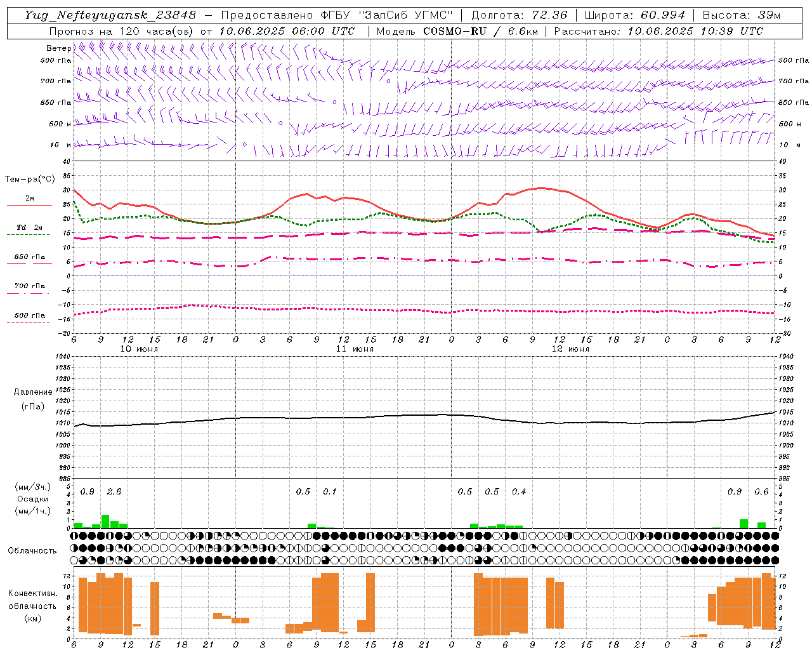
Task: Click the 2м temperature legend entry
Action: pos(30,199)
